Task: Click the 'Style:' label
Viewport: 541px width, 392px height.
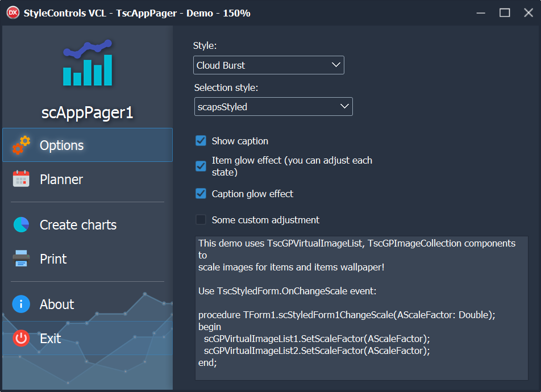Action: pos(205,45)
